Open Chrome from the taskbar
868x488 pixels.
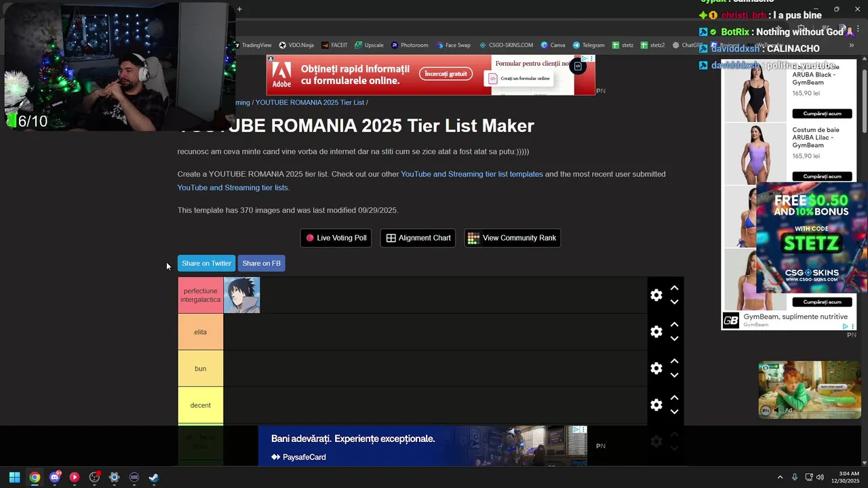tap(35, 477)
